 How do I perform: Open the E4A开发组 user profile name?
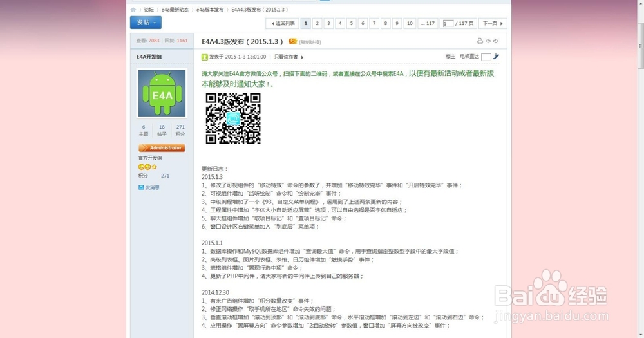coord(149,57)
